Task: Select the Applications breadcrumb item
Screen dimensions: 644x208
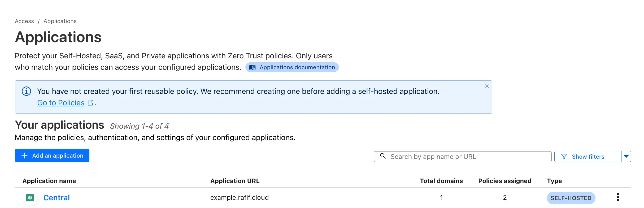Action: point(60,21)
